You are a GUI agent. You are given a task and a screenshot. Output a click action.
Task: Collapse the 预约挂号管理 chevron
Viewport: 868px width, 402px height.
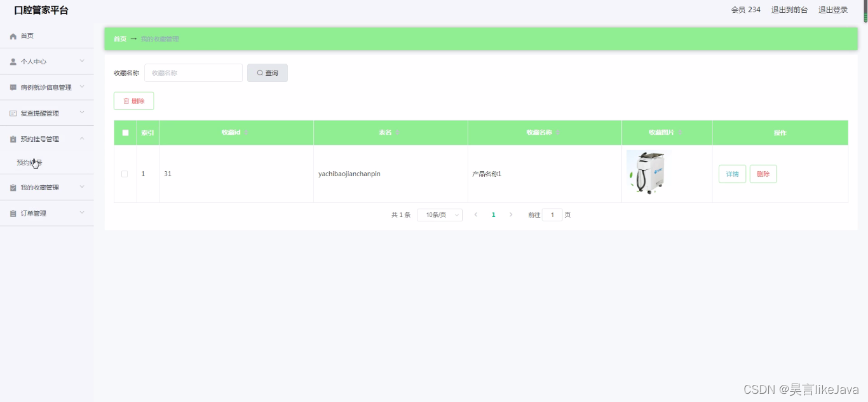pyautogui.click(x=82, y=139)
